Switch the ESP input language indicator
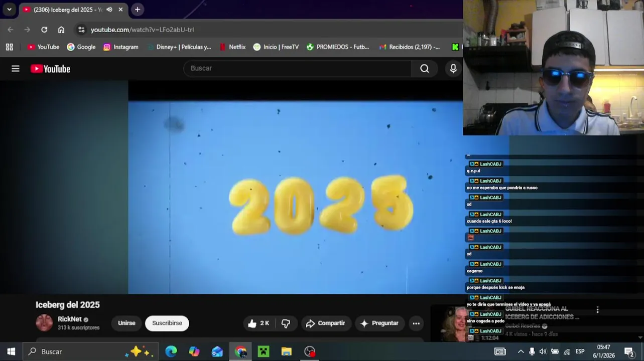 tap(580, 351)
